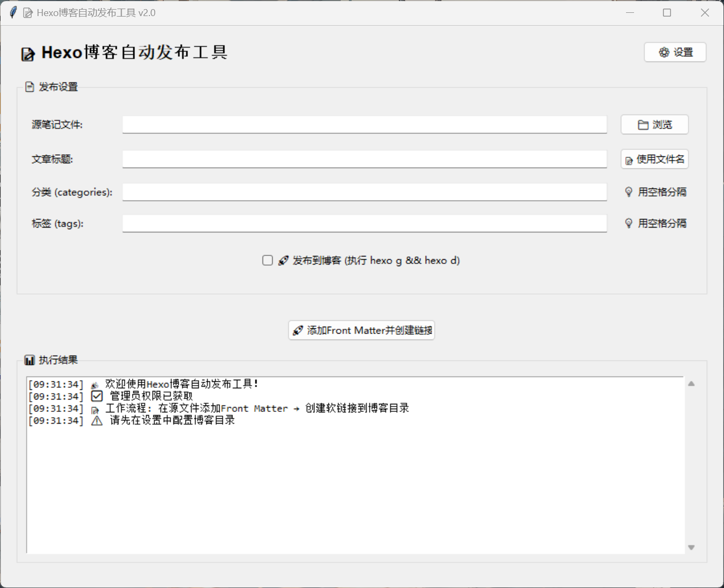
Task: Click 添加Front Matter并创建链接 button
Action: (361, 330)
